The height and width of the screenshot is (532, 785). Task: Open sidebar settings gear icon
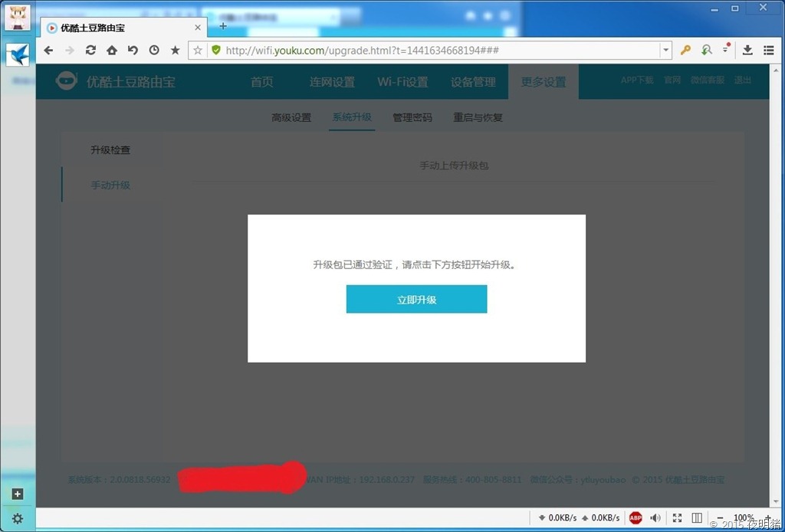pyautogui.click(x=17, y=519)
